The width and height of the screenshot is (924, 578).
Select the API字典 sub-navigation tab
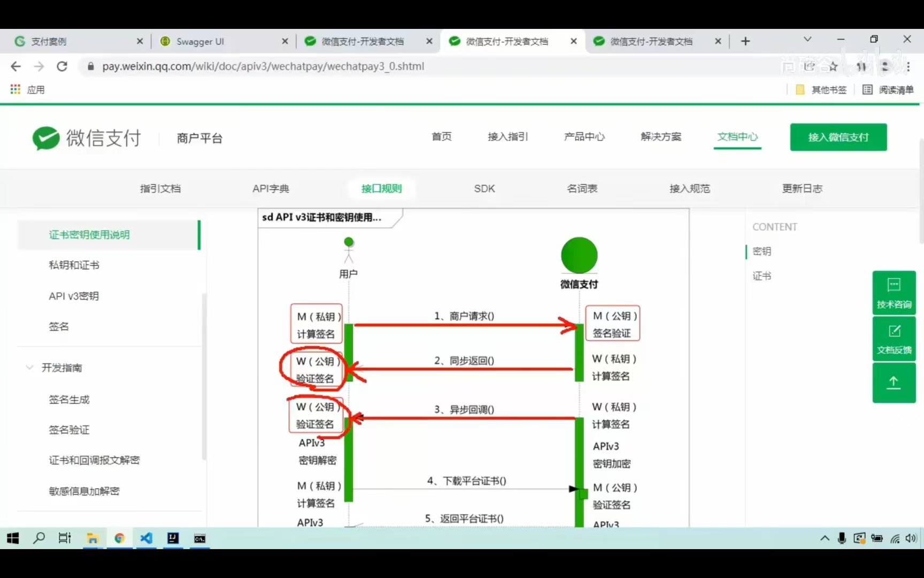(x=271, y=188)
